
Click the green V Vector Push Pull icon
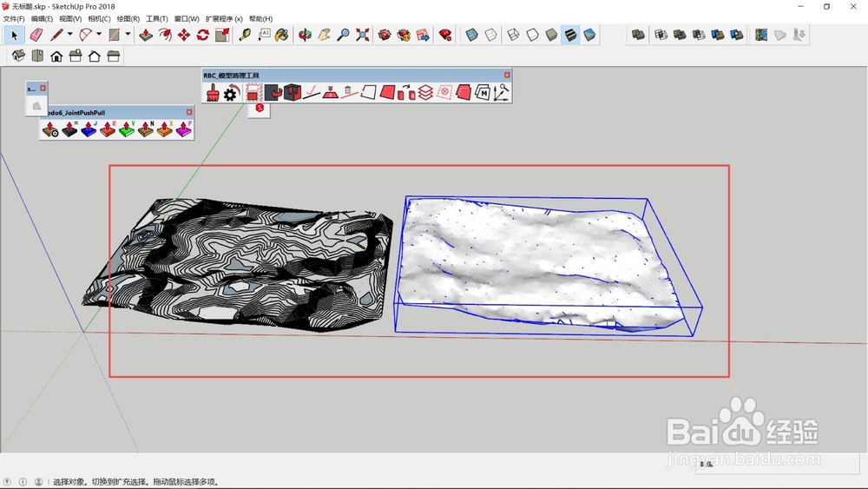coord(126,129)
